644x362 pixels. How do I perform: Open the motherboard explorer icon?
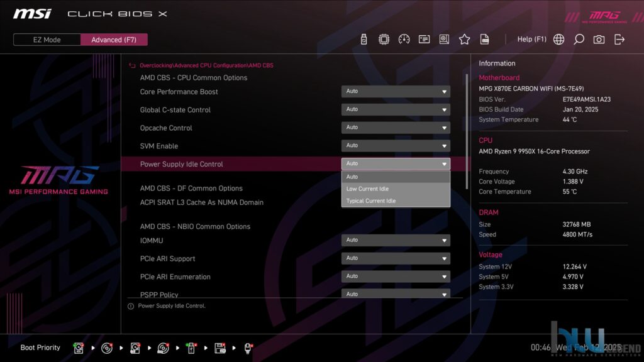coord(444,40)
